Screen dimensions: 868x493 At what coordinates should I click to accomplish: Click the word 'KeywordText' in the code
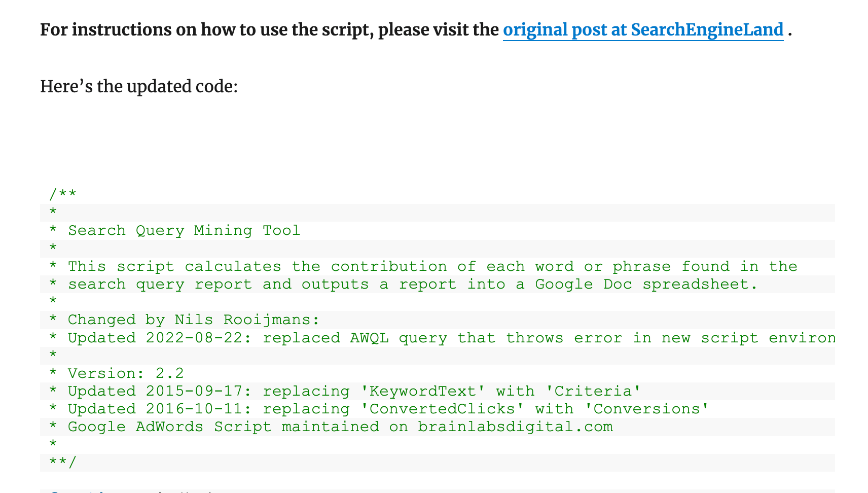(422, 392)
